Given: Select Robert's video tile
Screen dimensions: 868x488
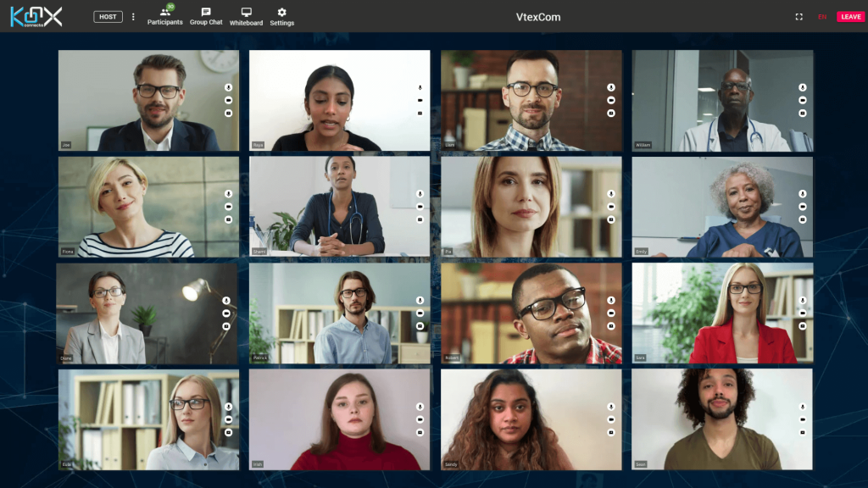Looking at the screenshot, I should pos(531,313).
